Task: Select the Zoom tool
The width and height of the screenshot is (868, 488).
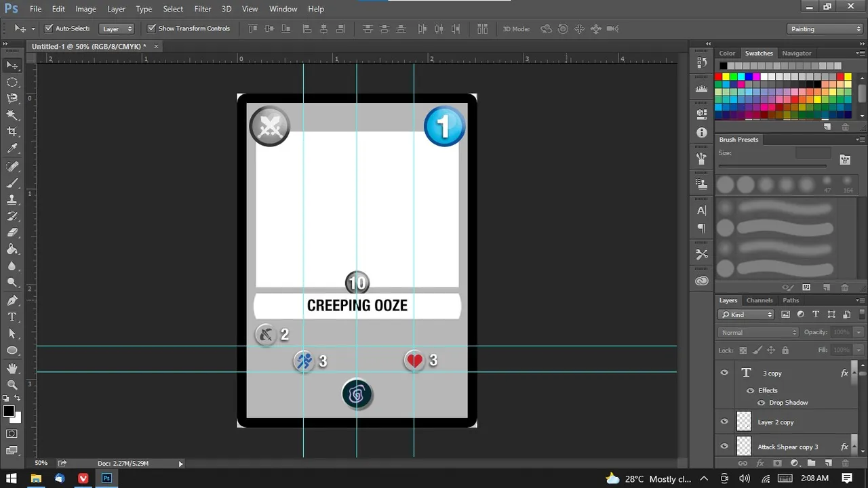Action: click(x=12, y=384)
